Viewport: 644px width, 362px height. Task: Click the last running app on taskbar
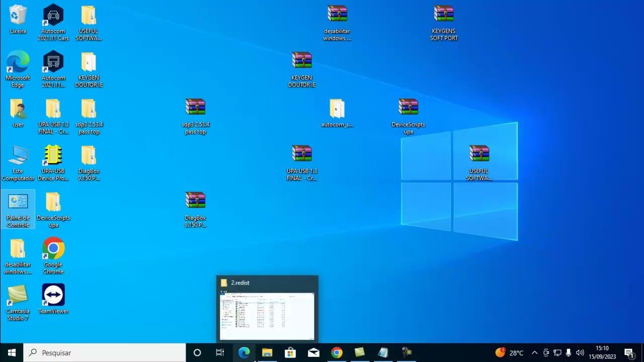point(406,352)
